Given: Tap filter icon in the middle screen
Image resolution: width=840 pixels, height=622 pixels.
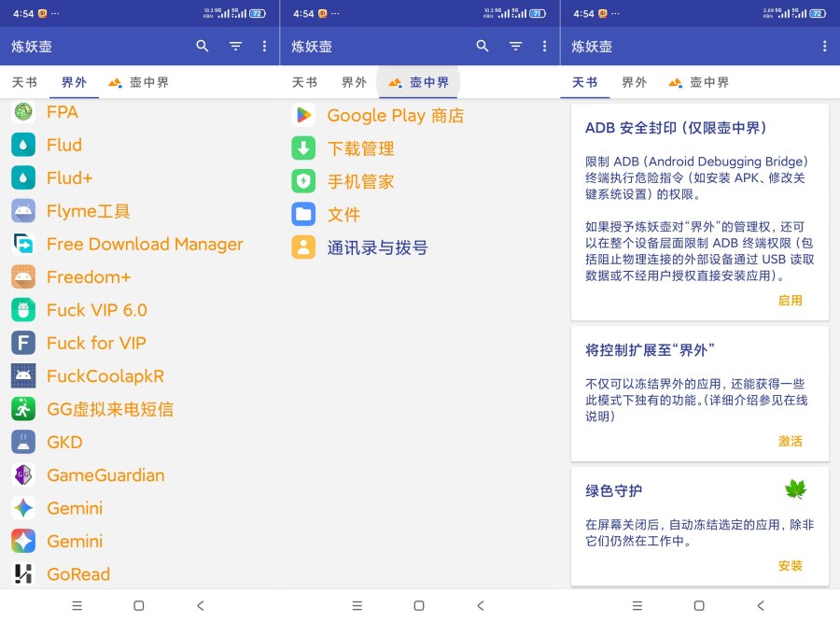Looking at the screenshot, I should point(515,46).
